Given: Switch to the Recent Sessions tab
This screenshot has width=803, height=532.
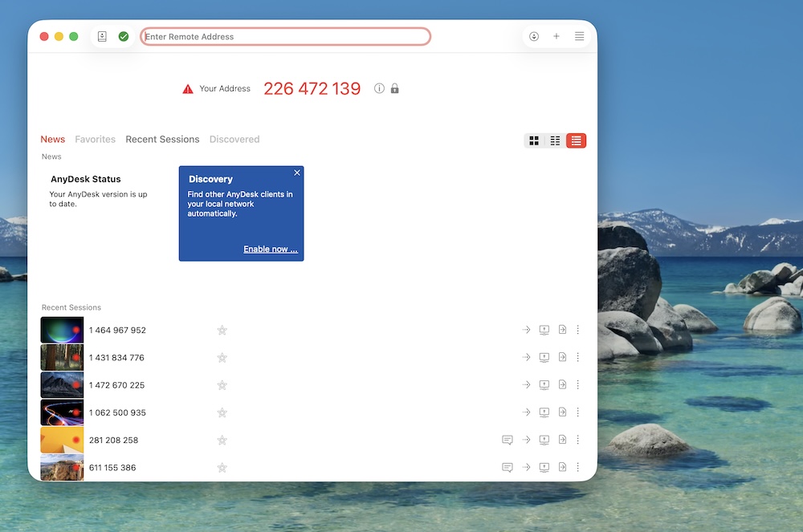Looking at the screenshot, I should (162, 139).
